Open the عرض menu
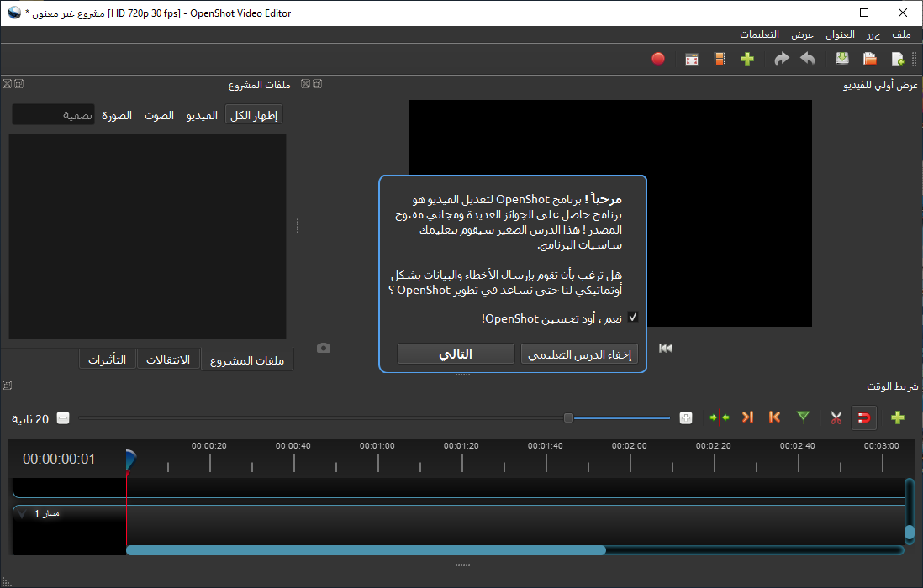The width and height of the screenshot is (923, 588). tap(802, 34)
